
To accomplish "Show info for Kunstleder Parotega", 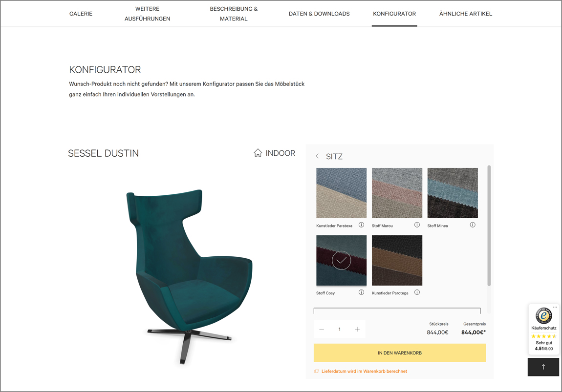I will pyautogui.click(x=417, y=292).
